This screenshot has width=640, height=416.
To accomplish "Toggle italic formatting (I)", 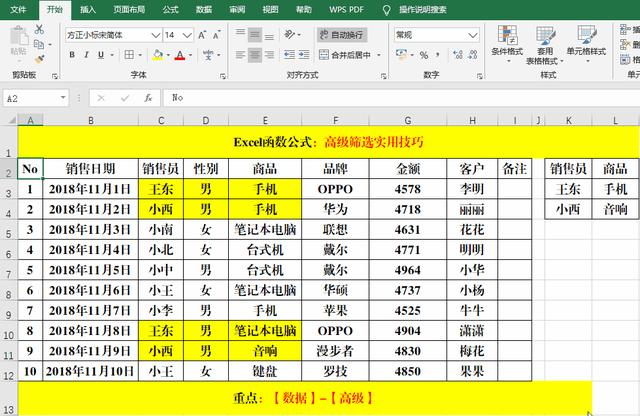I will pyautogui.click(x=86, y=55).
